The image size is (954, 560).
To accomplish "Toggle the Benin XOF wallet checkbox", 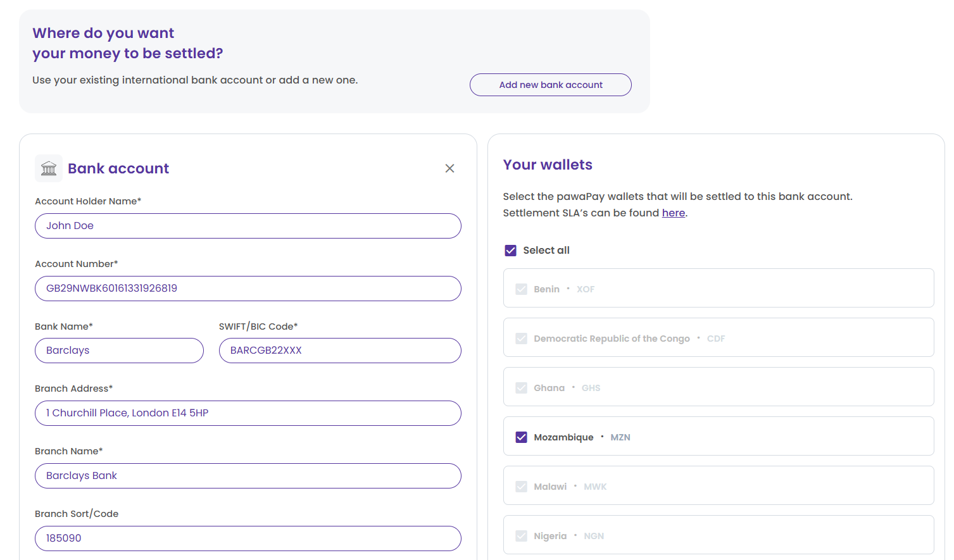I will (x=522, y=289).
